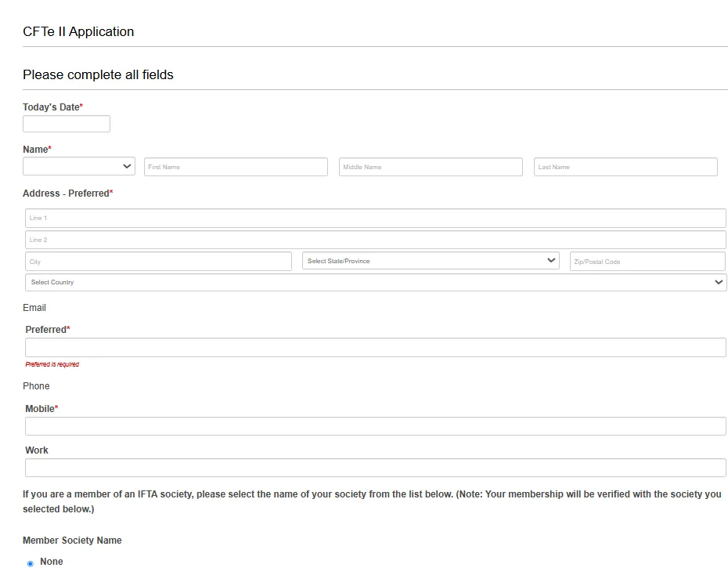Click the Today's Date input field
Screen dimensions: 728x575
click(x=67, y=124)
